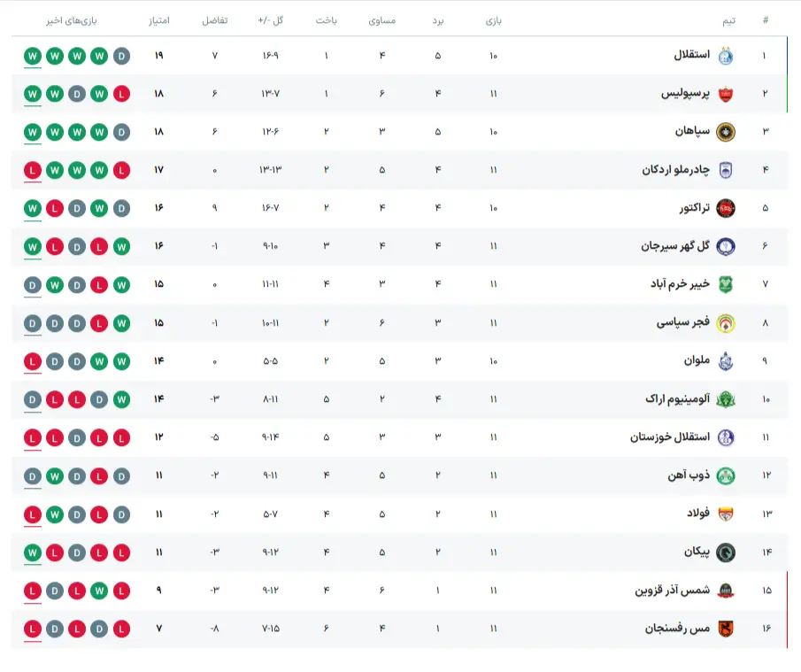Click the Esteghlal team logo
Screen dimensions: 801x672
[725, 56]
